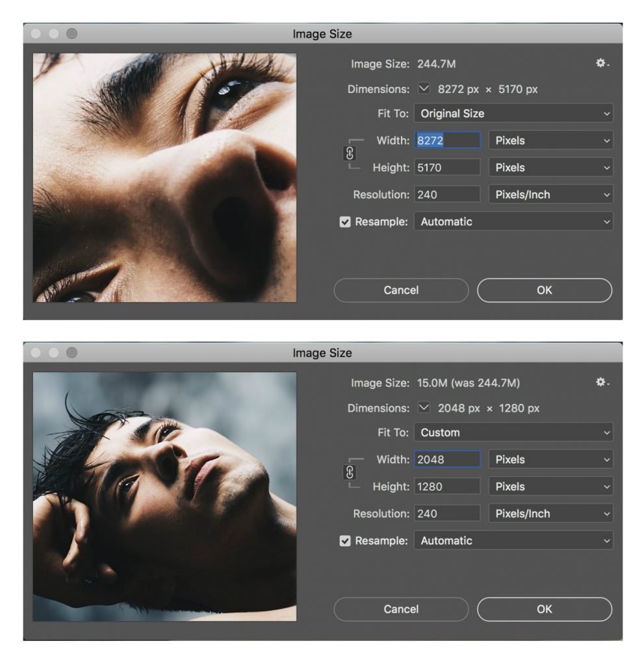
Task: Open Pixels unit dropdown beside 1280 height
Action: [x=550, y=486]
